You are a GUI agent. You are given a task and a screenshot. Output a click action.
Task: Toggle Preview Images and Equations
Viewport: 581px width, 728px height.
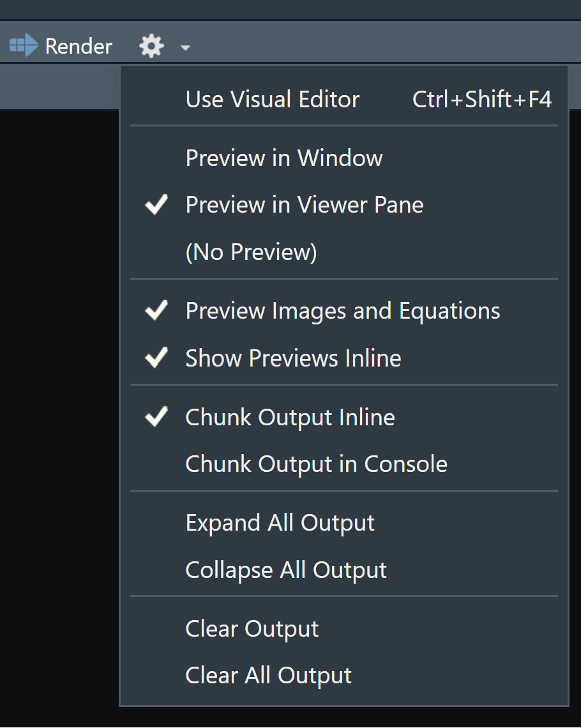click(x=343, y=311)
